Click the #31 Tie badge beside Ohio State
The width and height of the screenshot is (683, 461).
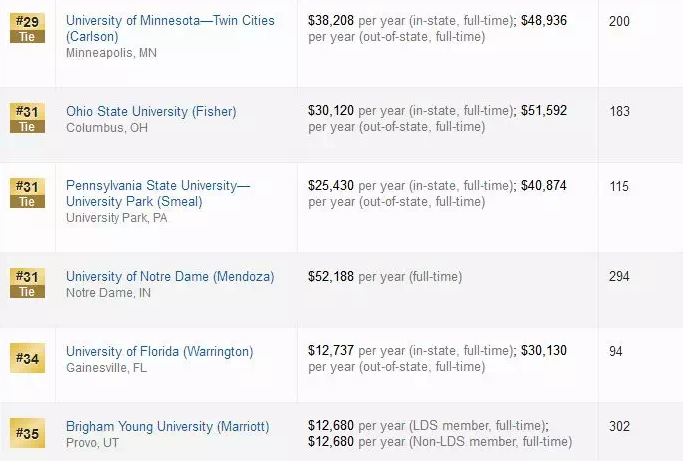point(27,119)
